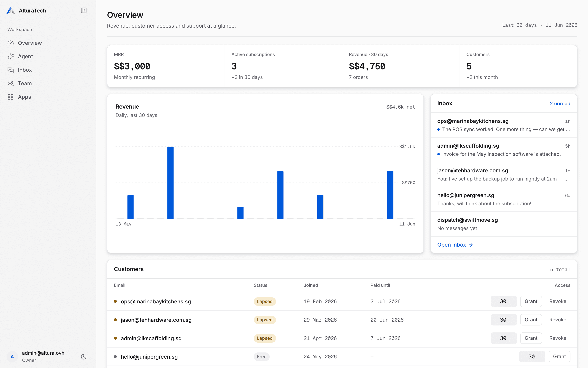Open the Agent menu item
This screenshot has height=368, width=588.
point(48,56)
